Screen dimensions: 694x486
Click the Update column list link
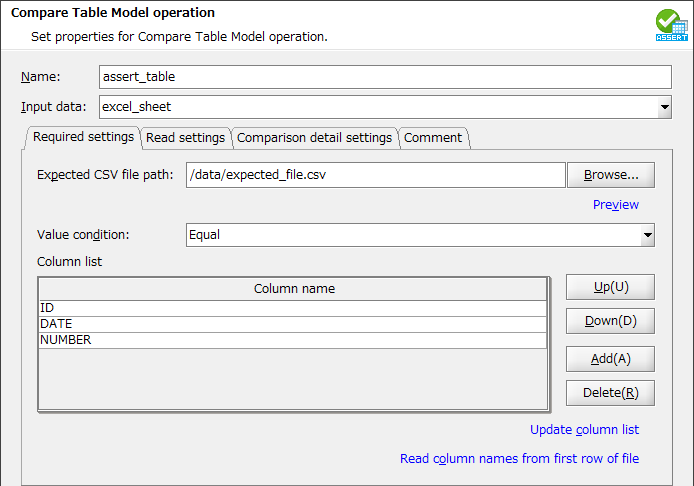click(x=584, y=430)
